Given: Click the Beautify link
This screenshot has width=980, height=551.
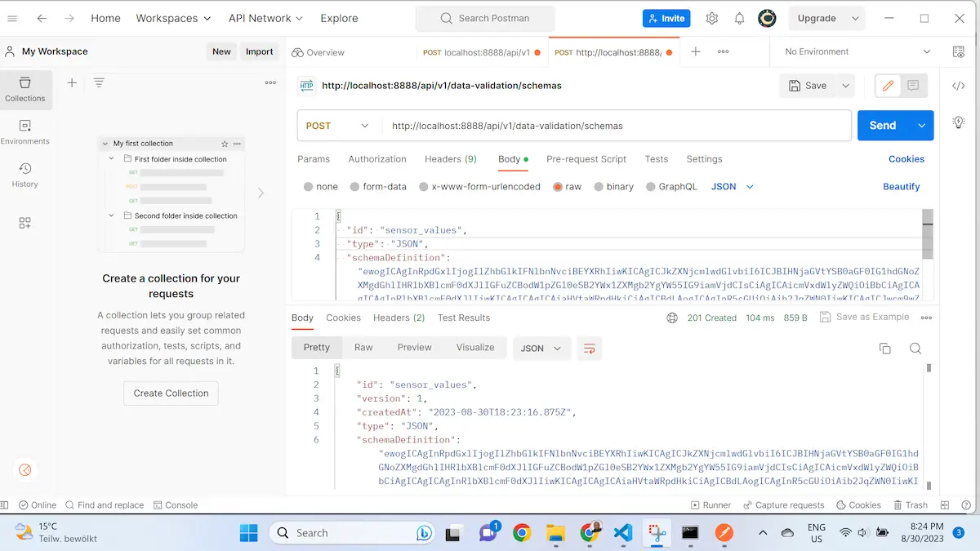Looking at the screenshot, I should point(902,186).
